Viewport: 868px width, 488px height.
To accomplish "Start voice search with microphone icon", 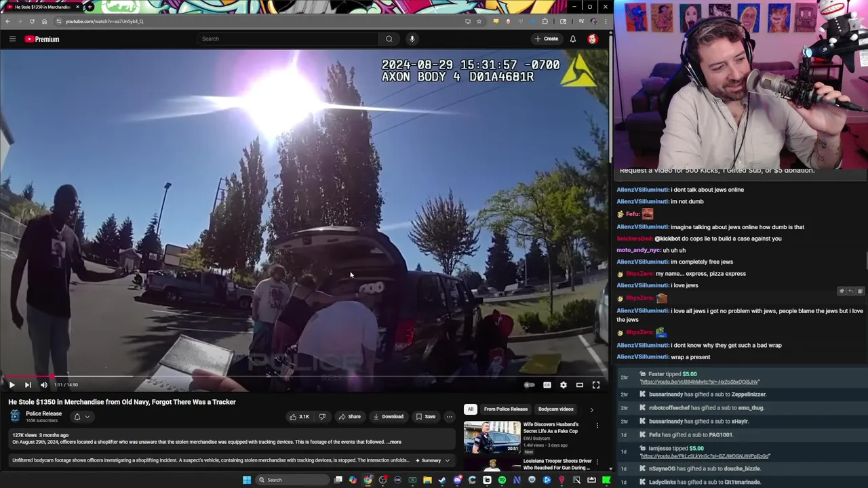I will (412, 39).
